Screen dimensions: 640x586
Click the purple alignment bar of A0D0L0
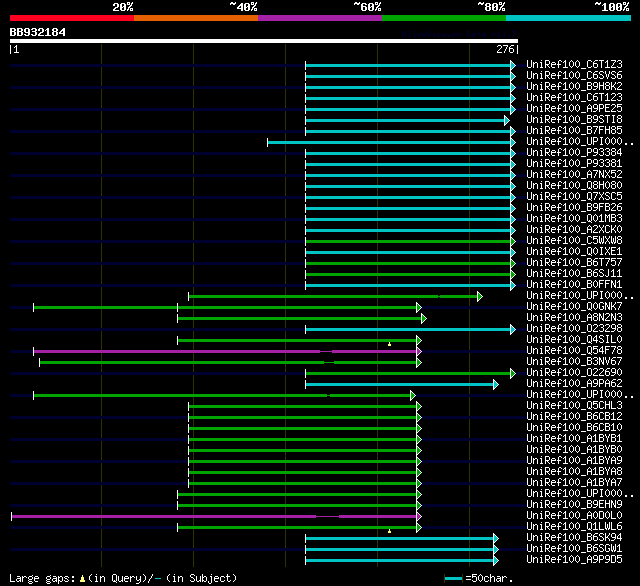[214, 517]
